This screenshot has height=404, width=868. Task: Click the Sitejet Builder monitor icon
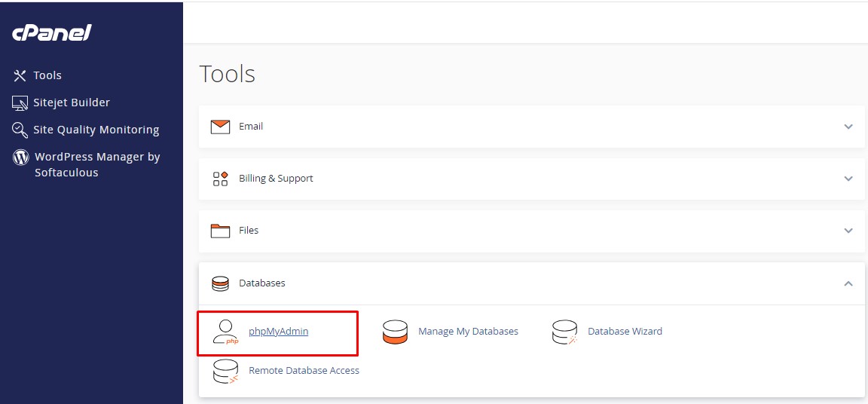20,103
